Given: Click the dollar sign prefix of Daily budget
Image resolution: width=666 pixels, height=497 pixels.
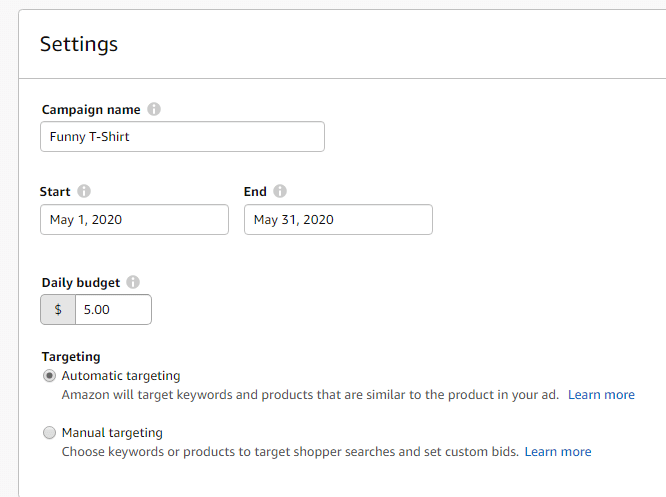Looking at the screenshot, I should point(58,310).
